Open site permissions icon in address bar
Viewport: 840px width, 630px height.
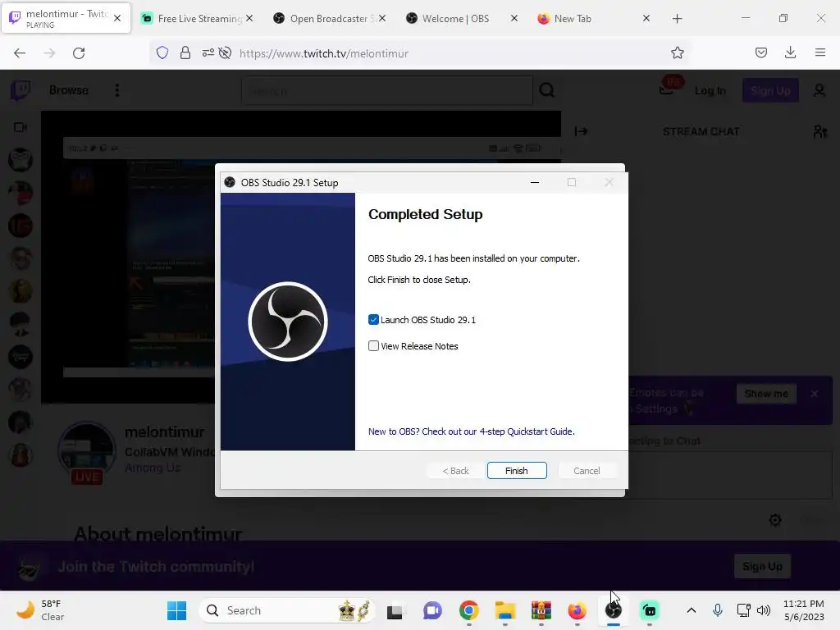(x=208, y=52)
